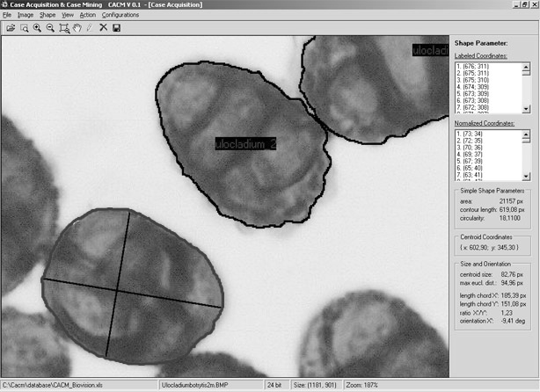The height and width of the screenshot is (392, 540).
Task: Open the Shape menu
Action: (47, 16)
